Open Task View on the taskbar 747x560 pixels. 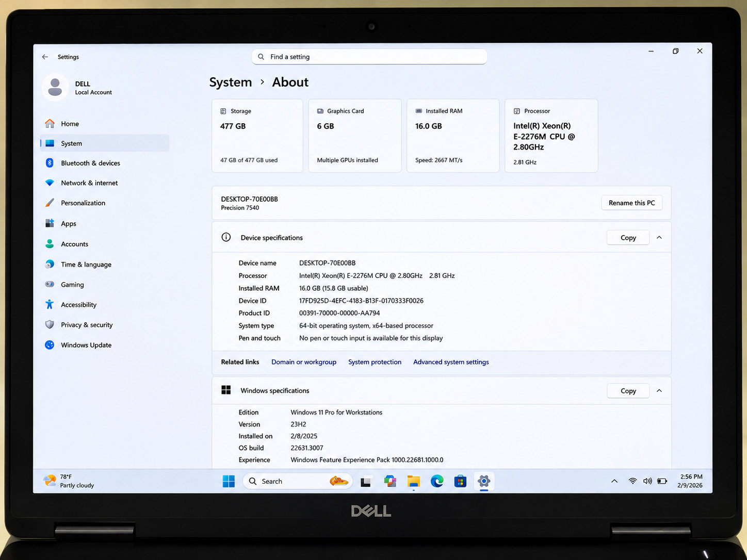click(x=366, y=482)
